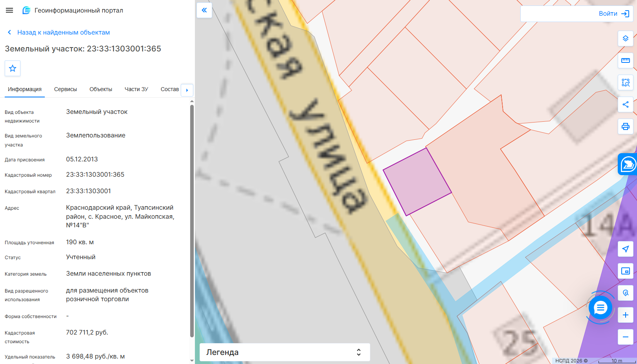Open the map layers panel
The image size is (637, 364).
[626, 38]
